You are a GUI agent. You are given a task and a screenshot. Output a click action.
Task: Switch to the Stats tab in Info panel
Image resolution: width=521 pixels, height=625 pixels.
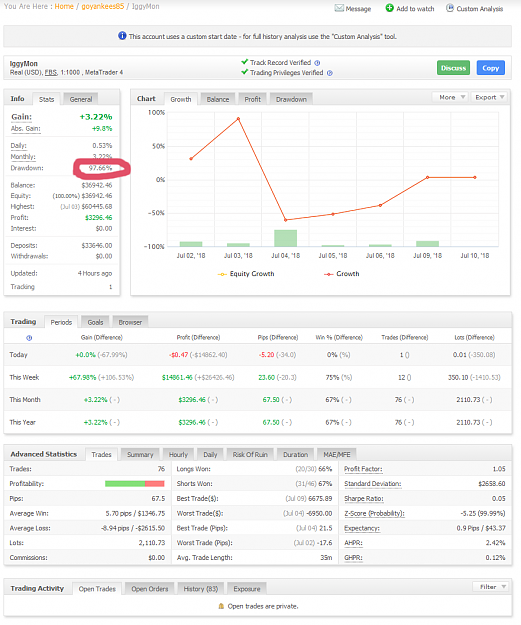click(x=46, y=99)
